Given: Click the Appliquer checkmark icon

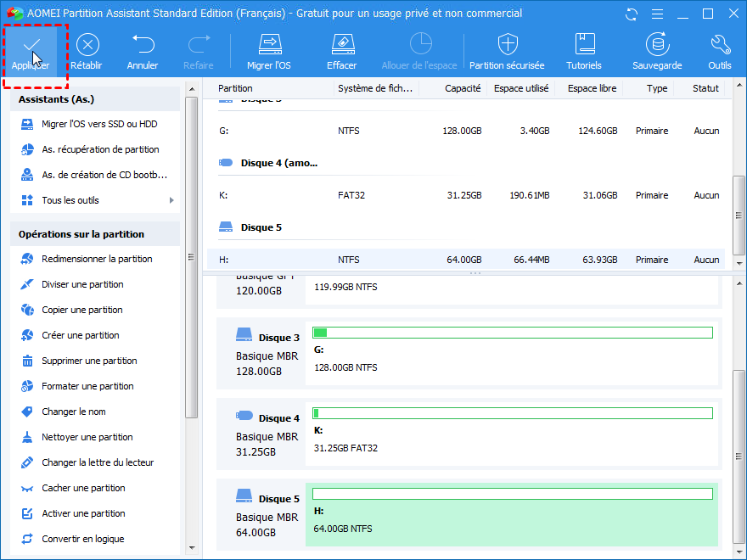Looking at the screenshot, I should pyautogui.click(x=31, y=44).
